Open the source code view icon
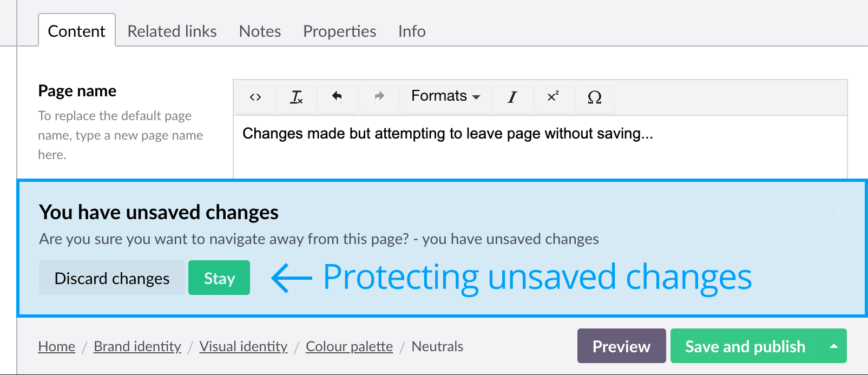The width and height of the screenshot is (868, 375). [255, 97]
